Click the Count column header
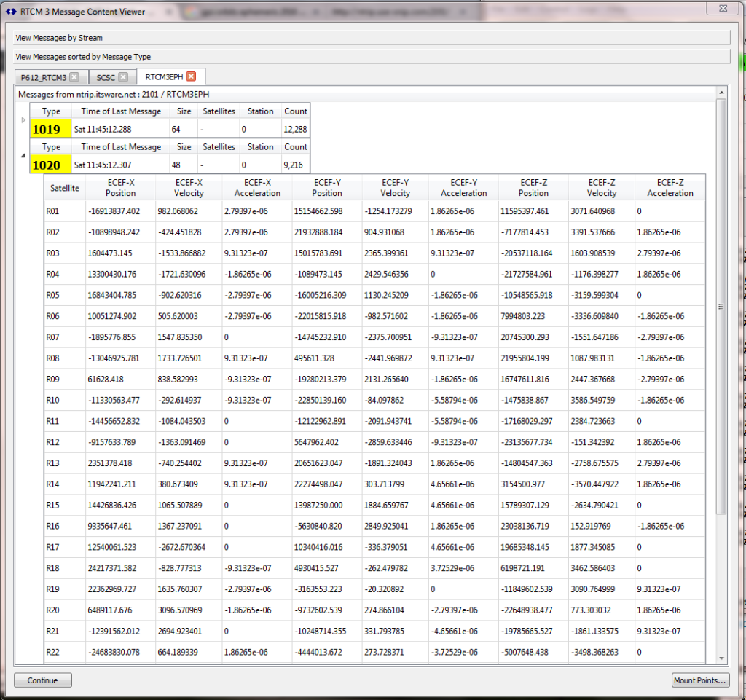 click(x=296, y=111)
